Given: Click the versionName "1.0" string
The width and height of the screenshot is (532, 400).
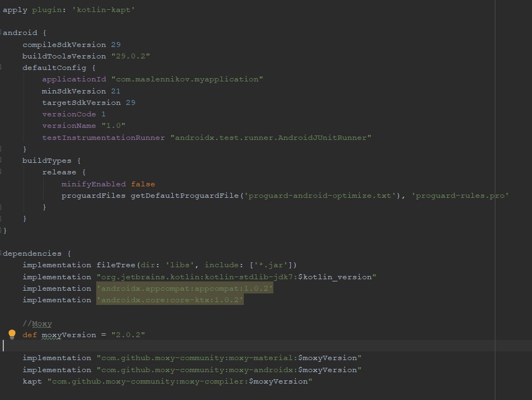Looking at the screenshot, I should tap(113, 126).
